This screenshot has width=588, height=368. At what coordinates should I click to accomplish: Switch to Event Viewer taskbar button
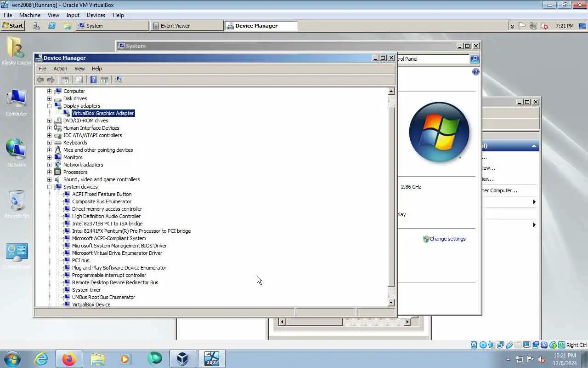click(x=186, y=26)
